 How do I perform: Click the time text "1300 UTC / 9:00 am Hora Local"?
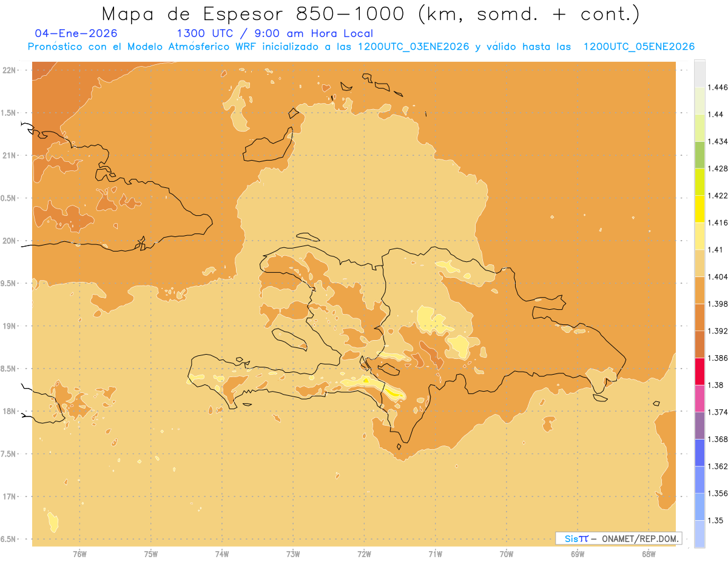pos(275,34)
